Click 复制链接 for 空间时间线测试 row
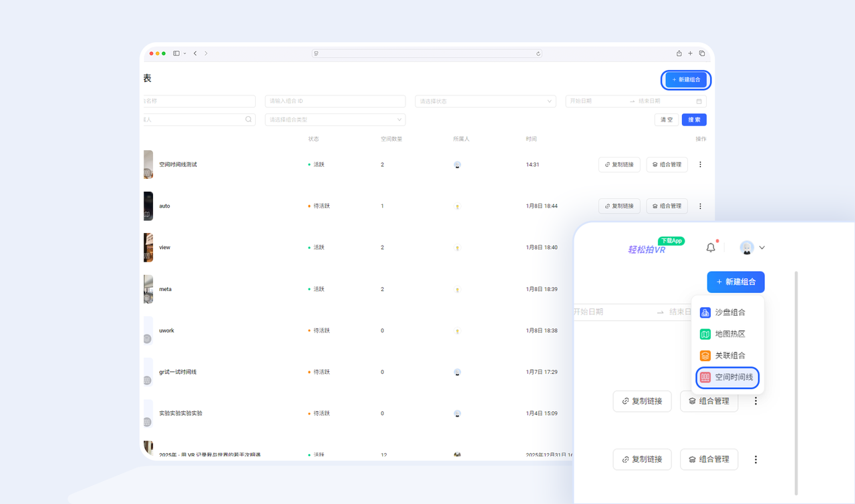The width and height of the screenshot is (855, 504). click(x=619, y=165)
